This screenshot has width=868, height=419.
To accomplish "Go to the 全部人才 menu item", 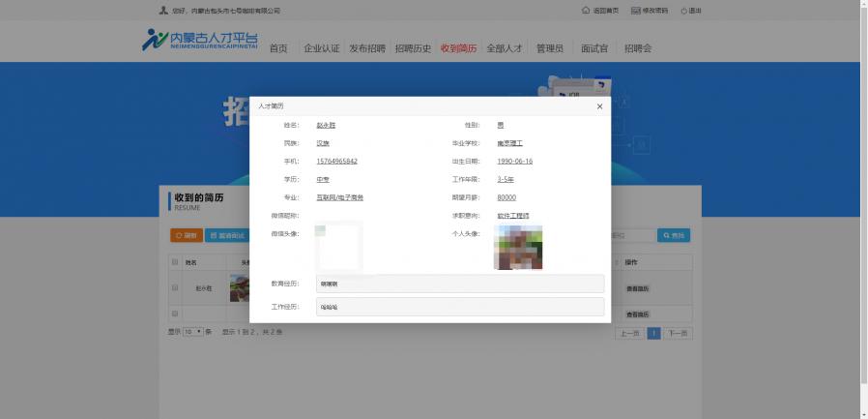I will click(x=504, y=48).
